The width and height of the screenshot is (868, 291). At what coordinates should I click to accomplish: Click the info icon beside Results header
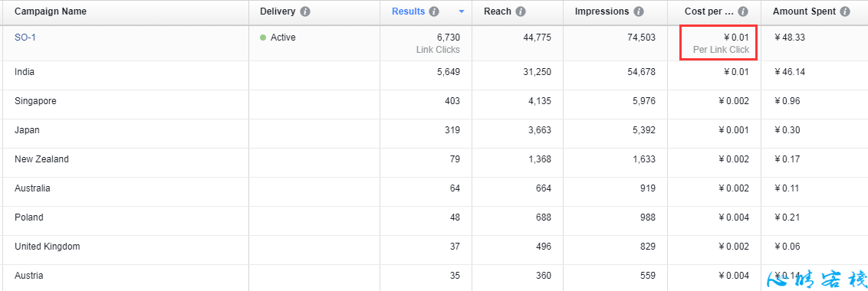[x=434, y=11]
